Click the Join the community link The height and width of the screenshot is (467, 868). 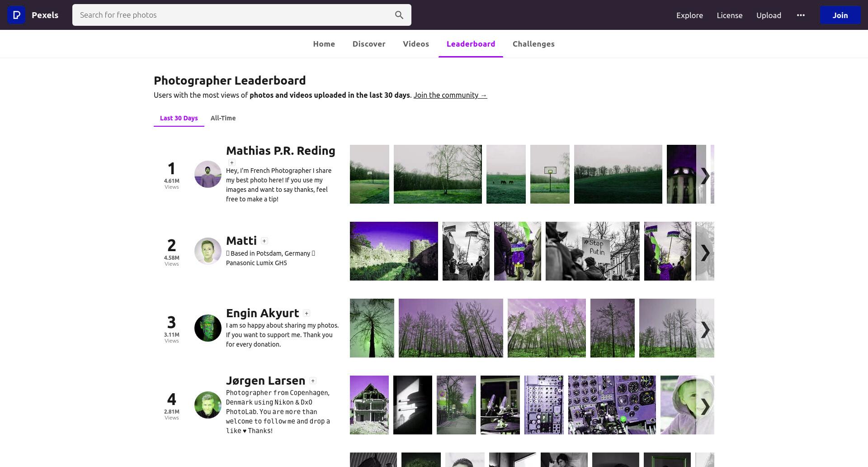pos(450,95)
